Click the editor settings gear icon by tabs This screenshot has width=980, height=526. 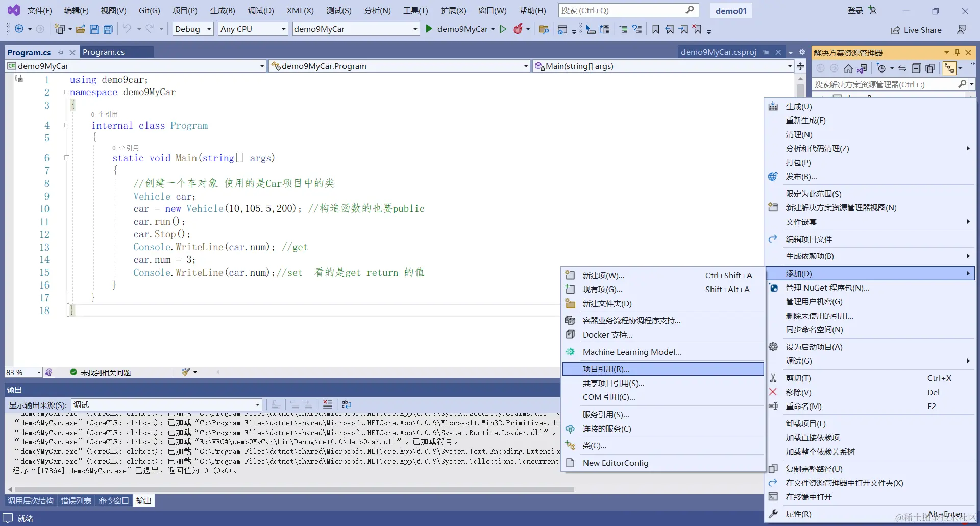(802, 52)
